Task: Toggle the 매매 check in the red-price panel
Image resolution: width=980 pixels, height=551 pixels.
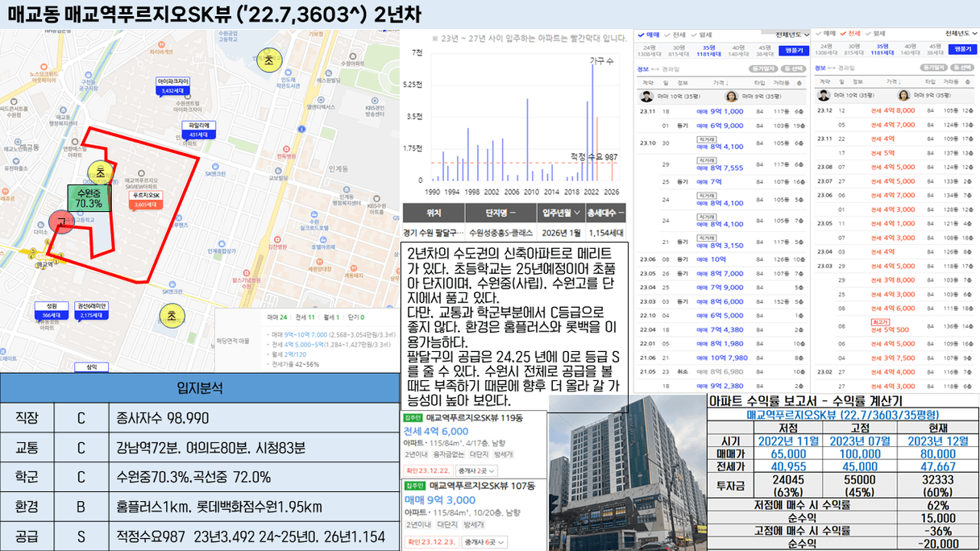Action: 825,34
